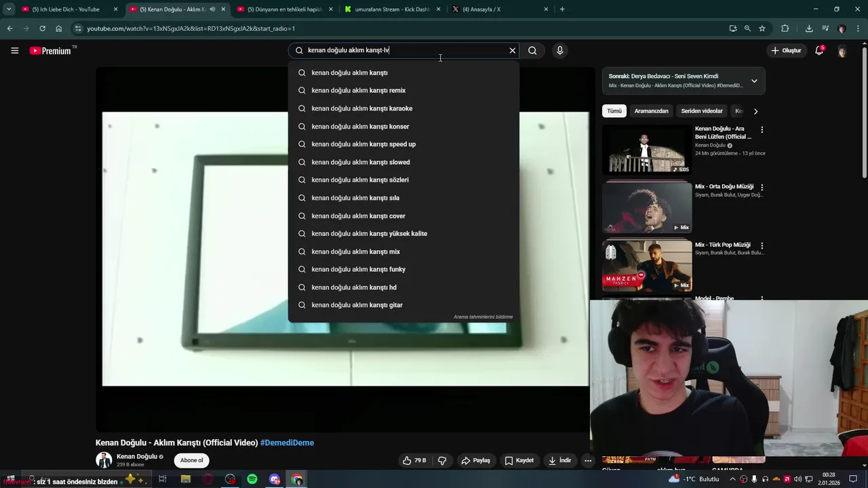
Task: Switch to Ich Liebe Dich YouTube tab
Action: point(66,9)
